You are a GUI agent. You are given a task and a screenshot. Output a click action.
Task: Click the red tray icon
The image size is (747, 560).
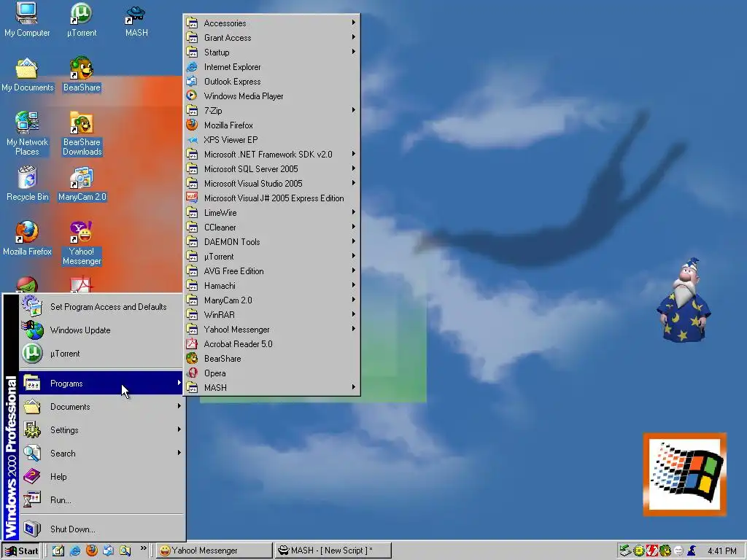(x=652, y=551)
